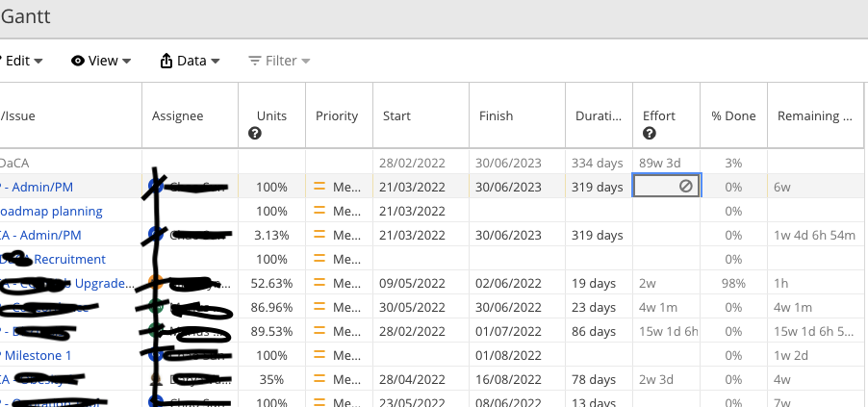
Task: Open the View dropdown menu
Action: tap(101, 61)
